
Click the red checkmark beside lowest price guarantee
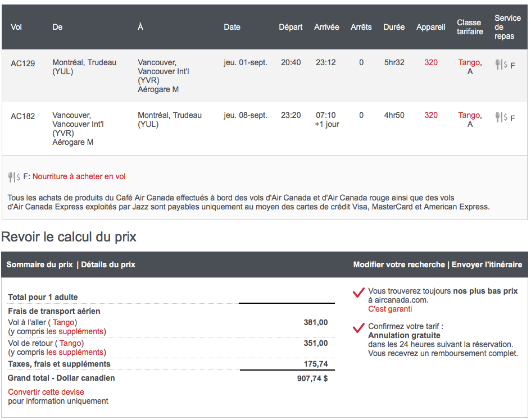coord(358,293)
